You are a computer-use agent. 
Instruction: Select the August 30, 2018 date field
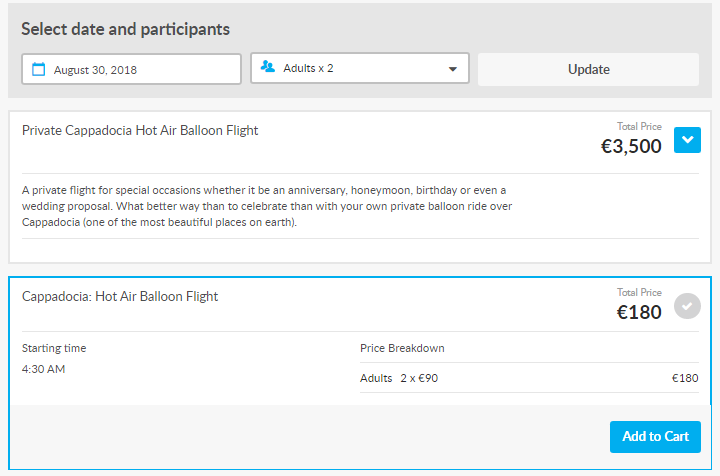131,69
